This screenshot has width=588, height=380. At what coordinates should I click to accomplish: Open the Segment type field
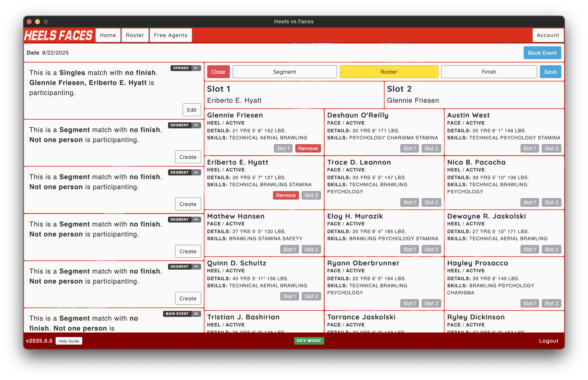284,72
